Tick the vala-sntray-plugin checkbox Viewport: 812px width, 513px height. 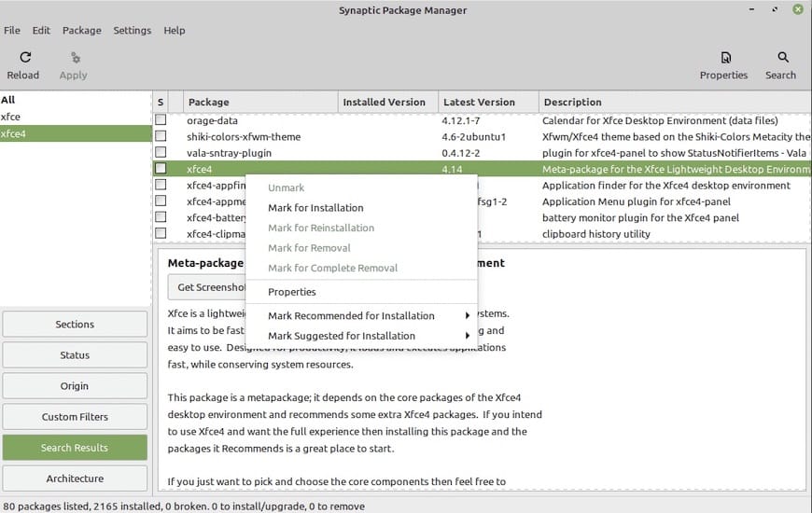pos(161,152)
